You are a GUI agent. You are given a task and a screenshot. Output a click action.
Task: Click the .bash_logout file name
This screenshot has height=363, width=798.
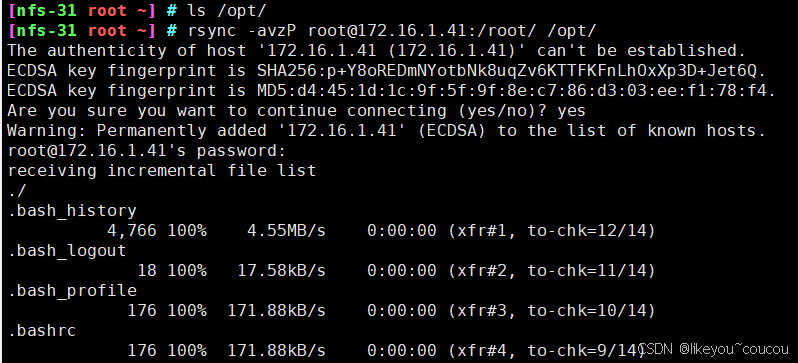pyautogui.click(x=68, y=251)
